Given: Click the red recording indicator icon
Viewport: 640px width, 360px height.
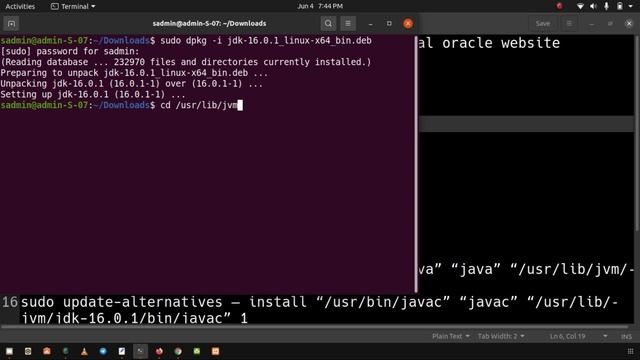Looking at the screenshot, I should 559,6.
